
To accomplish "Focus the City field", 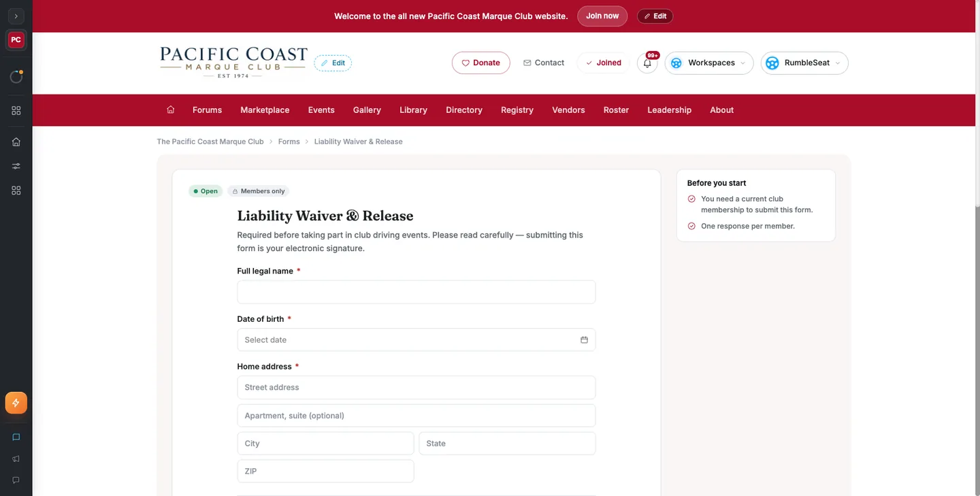I will click(325, 444).
